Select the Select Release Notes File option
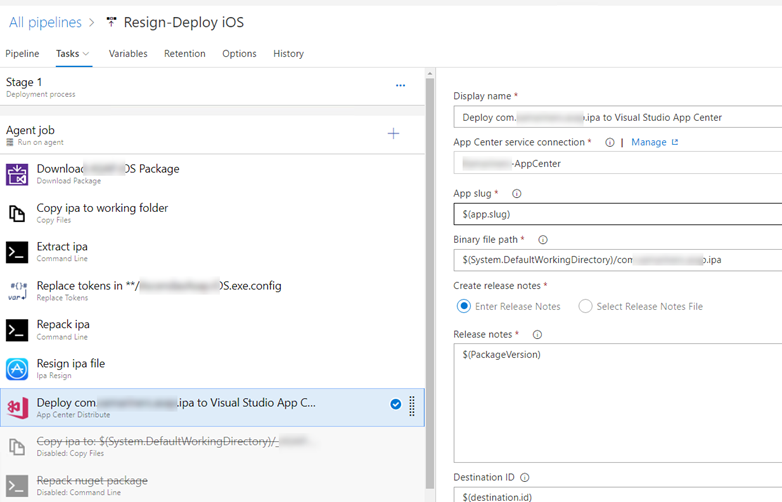This screenshot has height=502, width=782. [585, 306]
